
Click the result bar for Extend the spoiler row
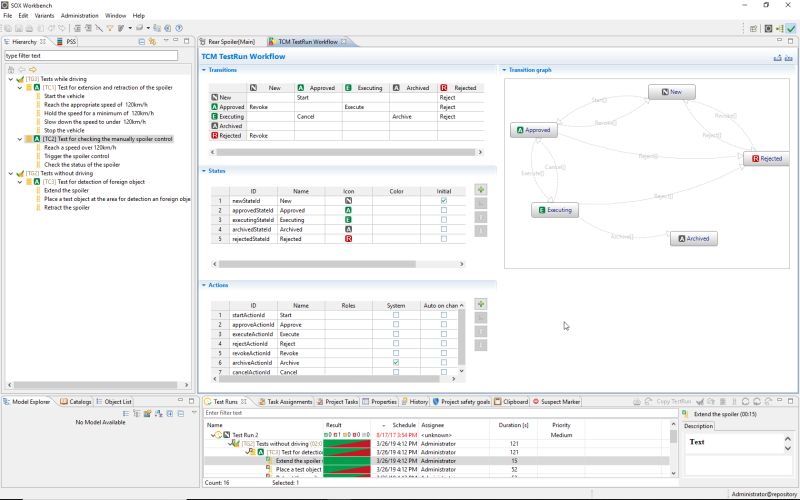pos(347,461)
